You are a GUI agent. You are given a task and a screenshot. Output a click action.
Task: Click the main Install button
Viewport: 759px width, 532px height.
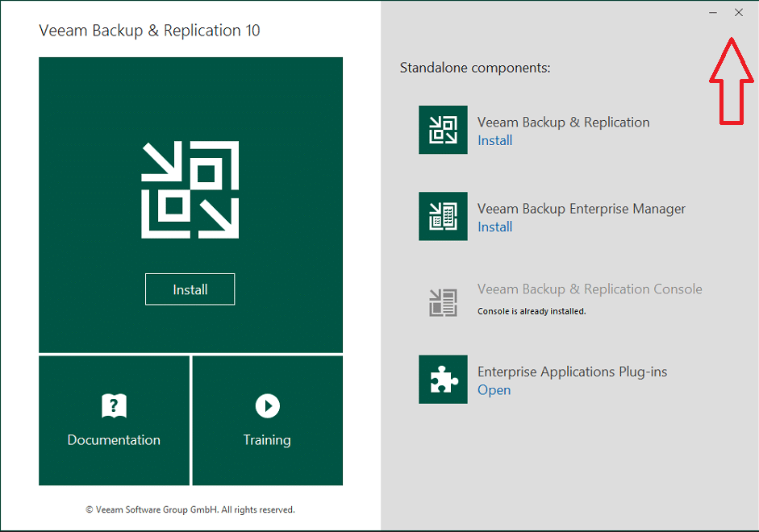190,289
